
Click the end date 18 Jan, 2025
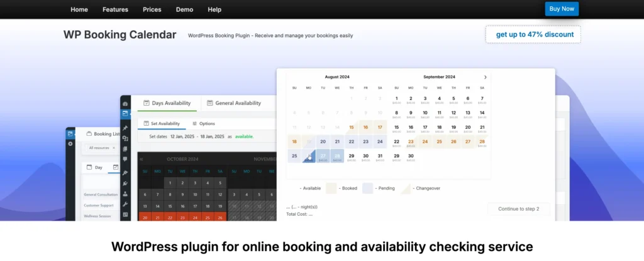(211, 136)
